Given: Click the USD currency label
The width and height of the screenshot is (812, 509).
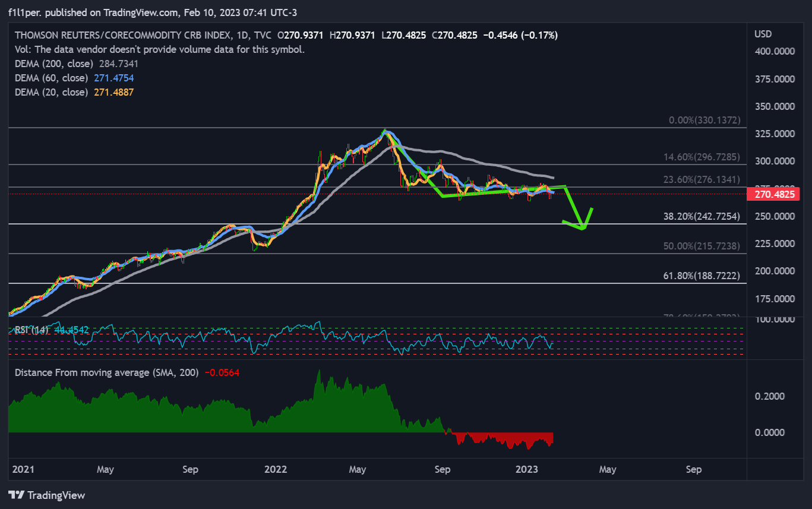Looking at the screenshot, I should [763, 34].
